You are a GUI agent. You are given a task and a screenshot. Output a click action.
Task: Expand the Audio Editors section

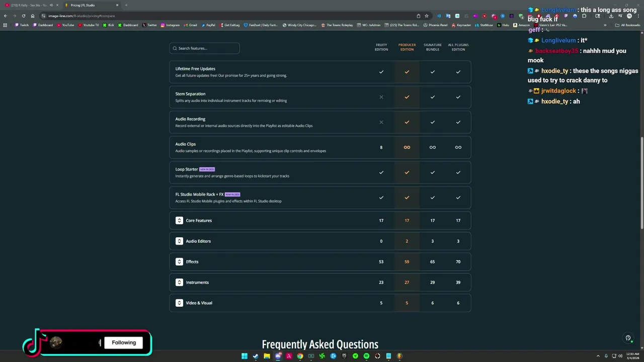pos(179,241)
